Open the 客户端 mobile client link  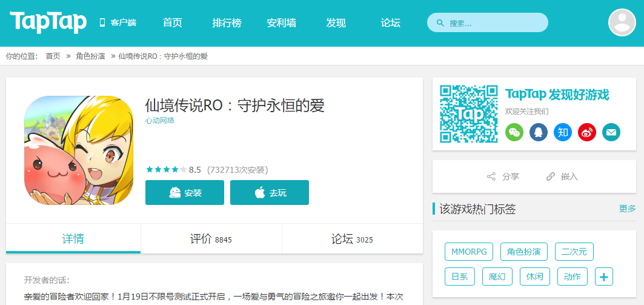pyautogui.click(x=118, y=22)
